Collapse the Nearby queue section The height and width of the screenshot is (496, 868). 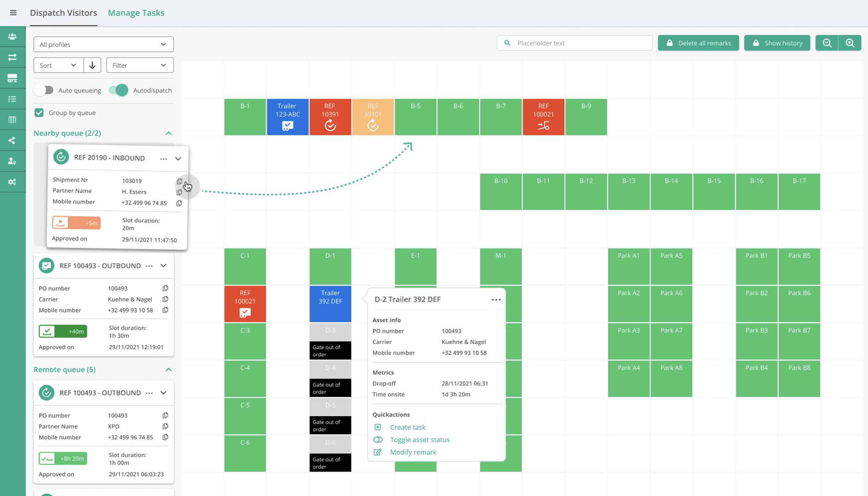click(168, 133)
